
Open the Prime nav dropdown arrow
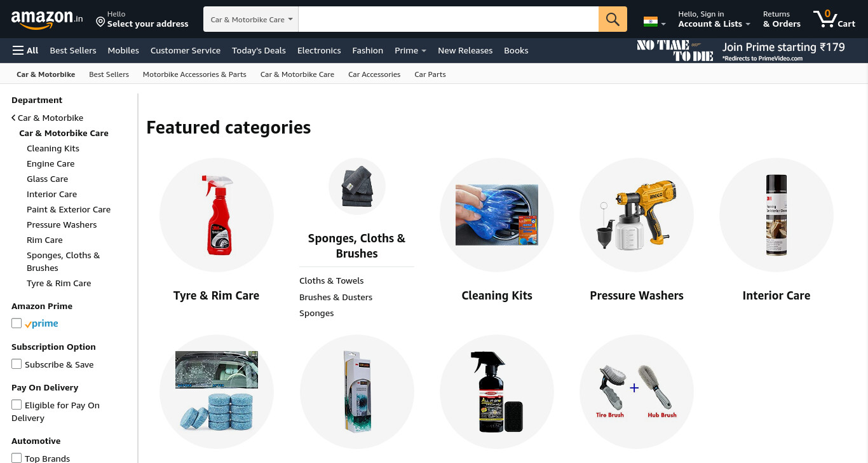[424, 51]
